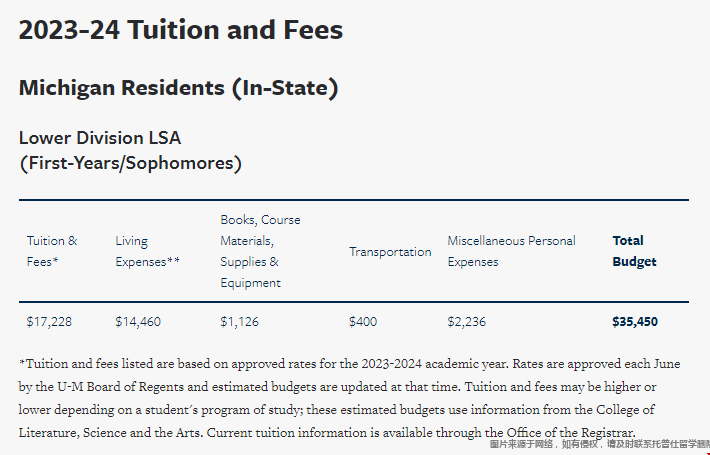
Task: Click Office of the Registrar text
Action: pos(570,432)
